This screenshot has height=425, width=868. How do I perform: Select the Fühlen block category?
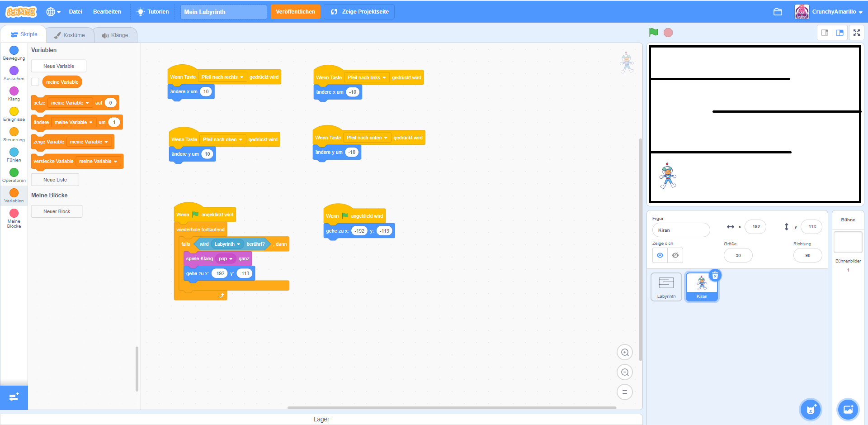[14, 155]
